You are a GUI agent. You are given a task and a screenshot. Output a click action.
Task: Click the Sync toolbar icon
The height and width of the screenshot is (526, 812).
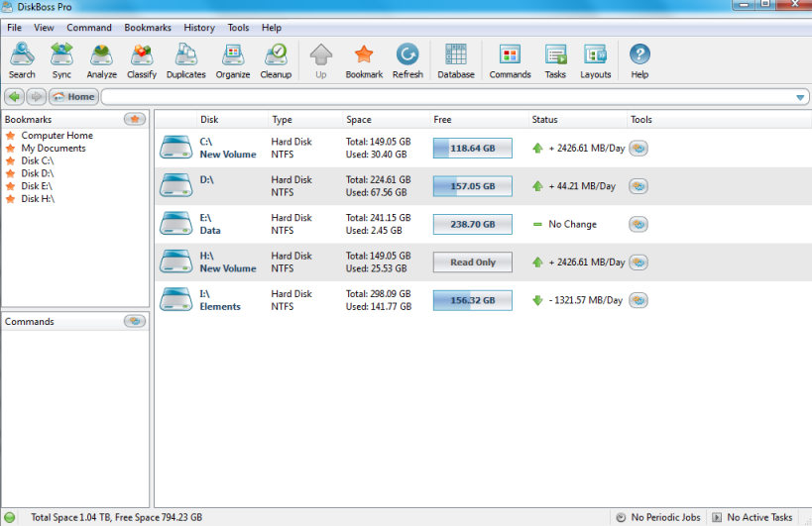point(61,61)
